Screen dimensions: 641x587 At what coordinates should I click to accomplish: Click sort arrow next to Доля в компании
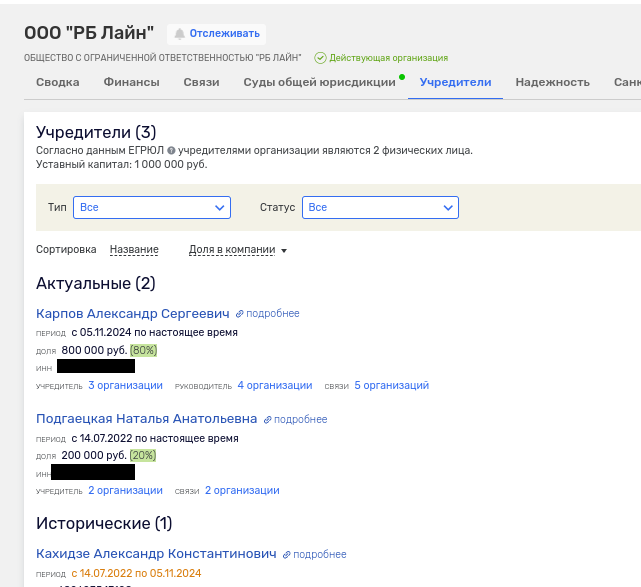(x=284, y=251)
